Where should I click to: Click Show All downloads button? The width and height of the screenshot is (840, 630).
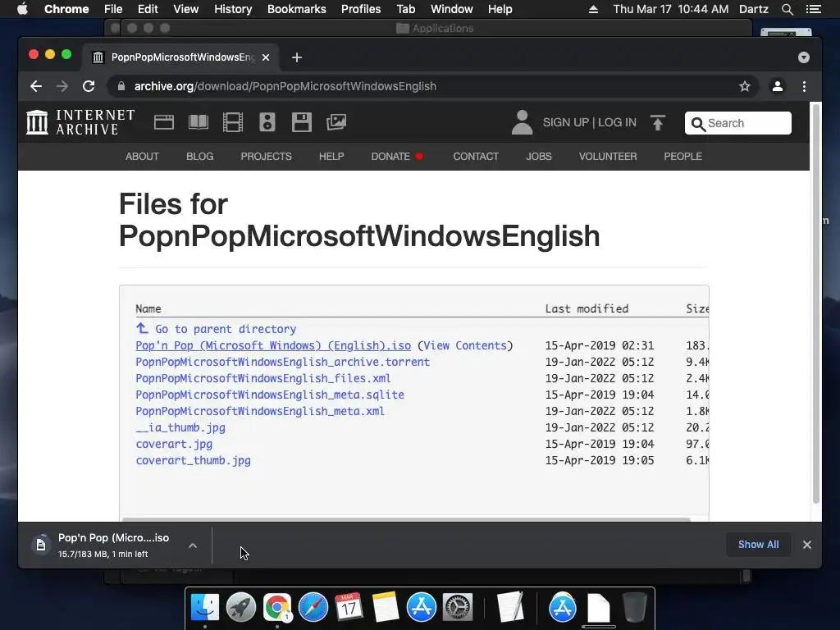pos(758,545)
